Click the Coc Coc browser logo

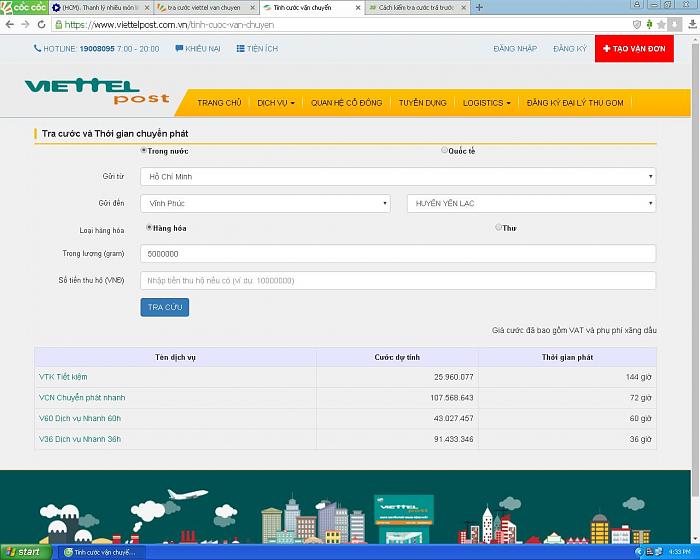24,7
